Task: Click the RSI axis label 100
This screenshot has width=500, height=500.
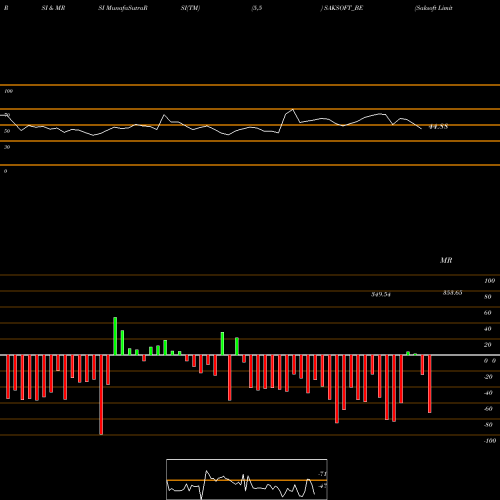Action: point(8,91)
